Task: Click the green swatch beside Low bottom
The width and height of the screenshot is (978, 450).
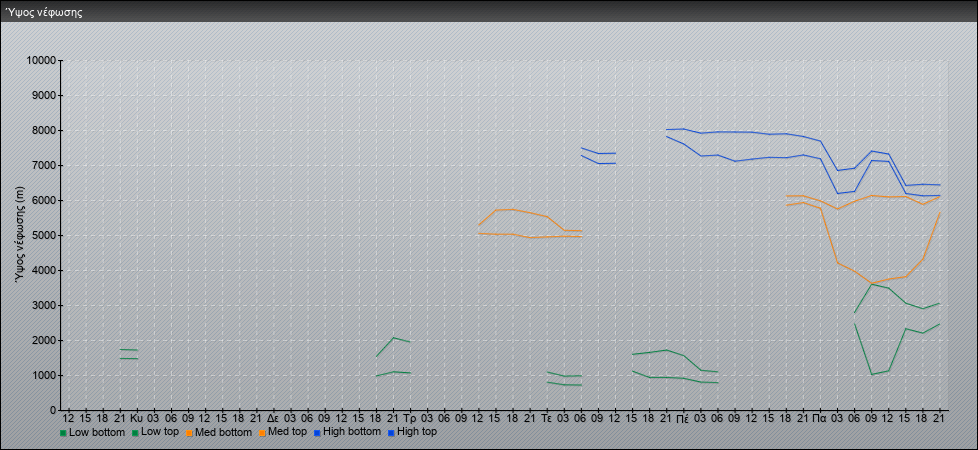Action: coord(63,433)
